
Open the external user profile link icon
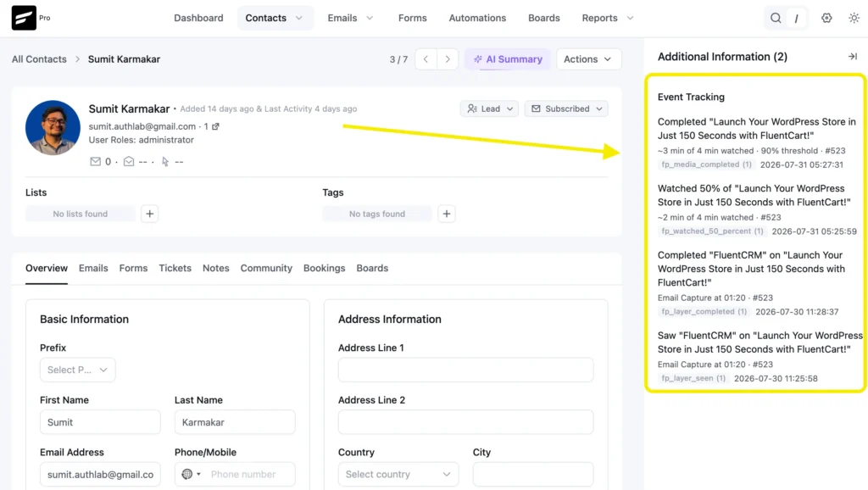215,126
